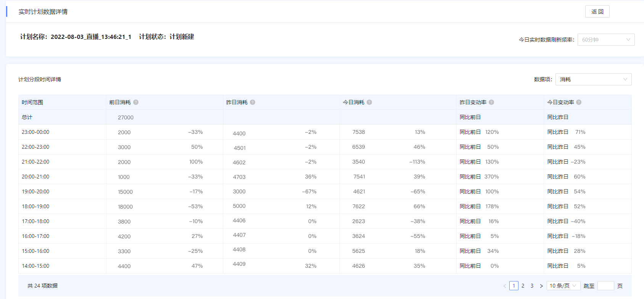644x299 pixels.
Task: Click the next page arrow
Action: [541, 286]
